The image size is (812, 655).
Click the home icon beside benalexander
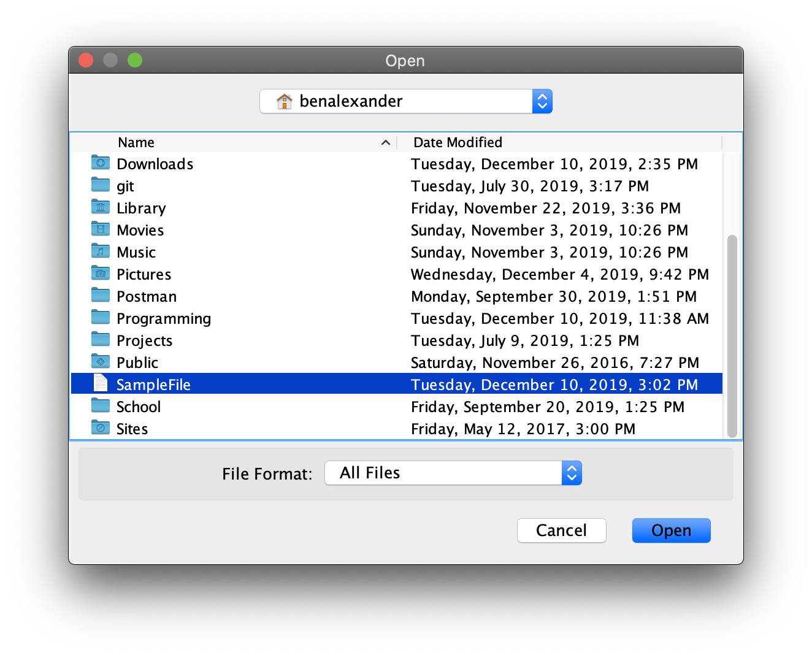click(x=284, y=101)
